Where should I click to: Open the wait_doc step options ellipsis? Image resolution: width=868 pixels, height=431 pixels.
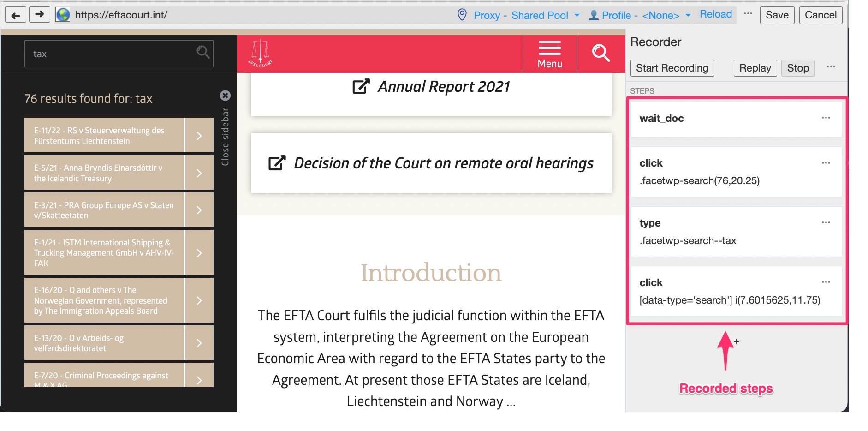tap(826, 118)
